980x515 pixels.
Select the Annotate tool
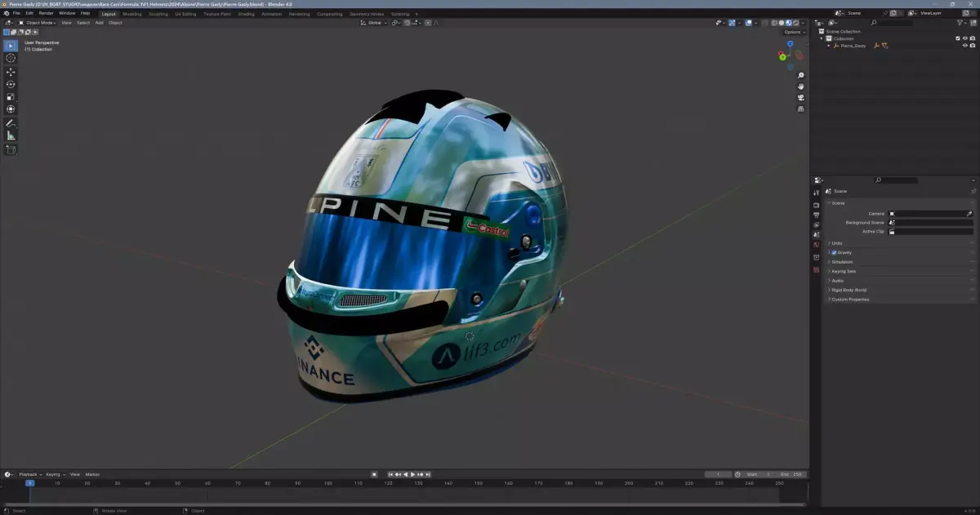pos(11,123)
